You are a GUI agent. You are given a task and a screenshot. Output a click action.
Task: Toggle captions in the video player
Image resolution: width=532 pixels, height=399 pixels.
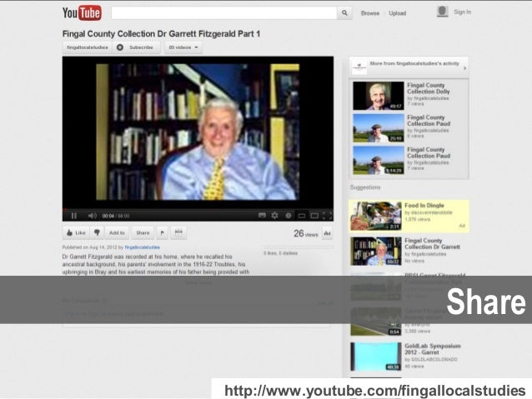[x=262, y=216]
